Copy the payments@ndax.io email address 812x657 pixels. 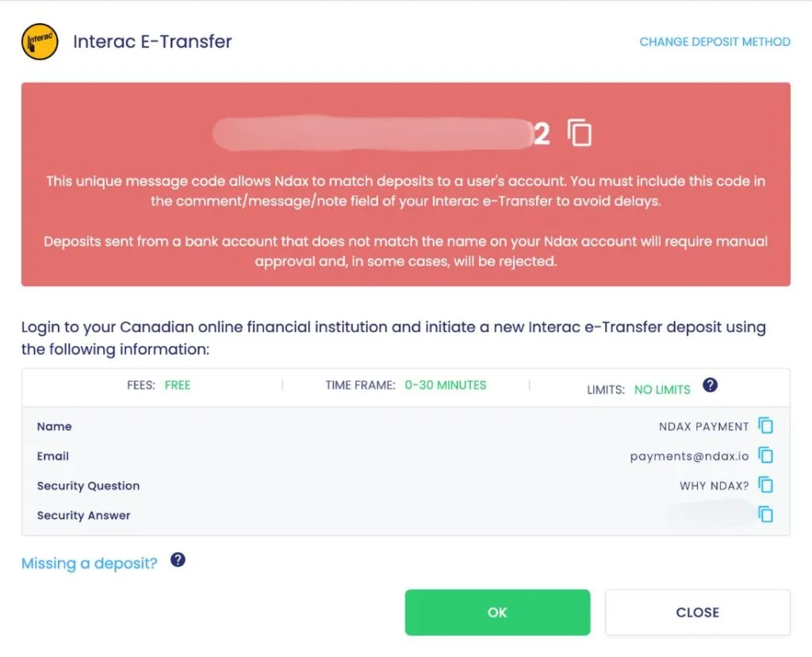(x=765, y=456)
